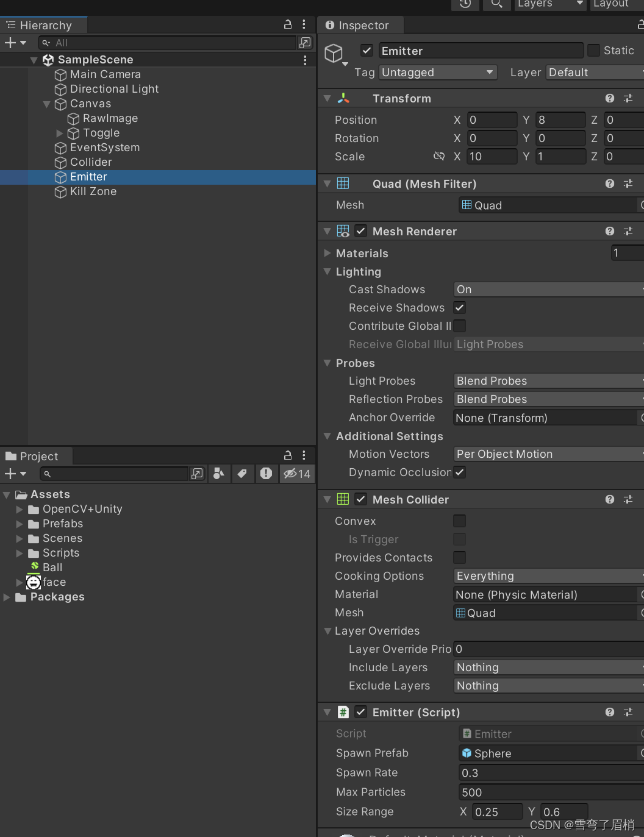Open the Cast Shadows dropdown
644x837 pixels.
tap(549, 290)
